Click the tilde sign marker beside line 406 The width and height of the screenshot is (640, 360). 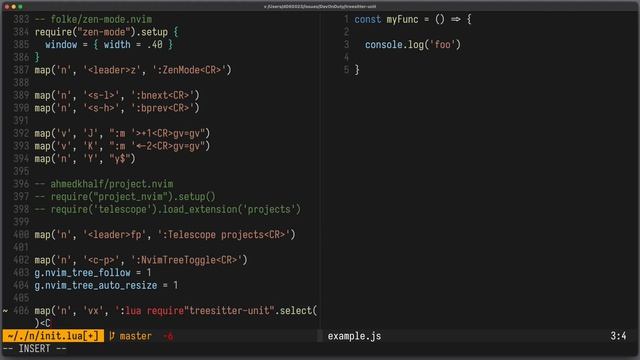(5, 311)
